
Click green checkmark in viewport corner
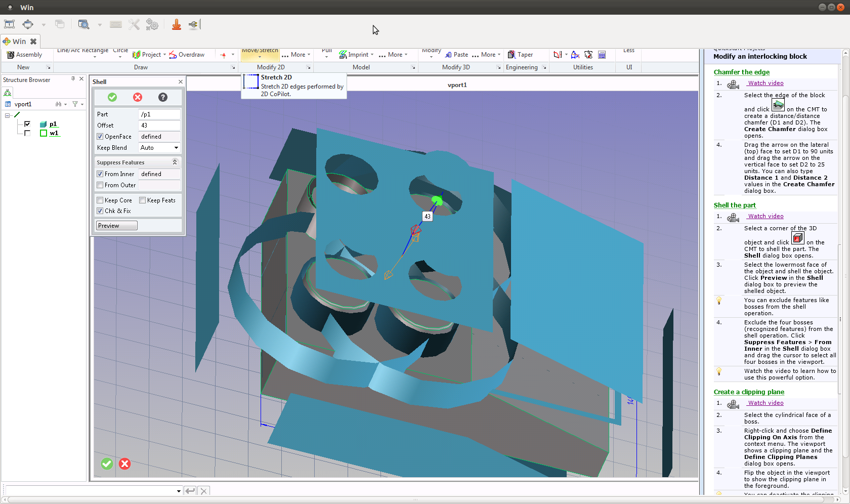pyautogui.click(x=107, y=464)
